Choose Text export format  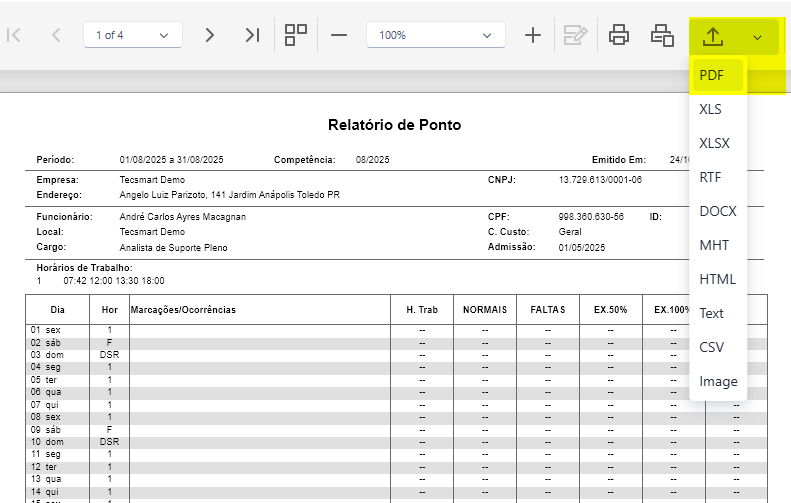[x=718, y=313]
